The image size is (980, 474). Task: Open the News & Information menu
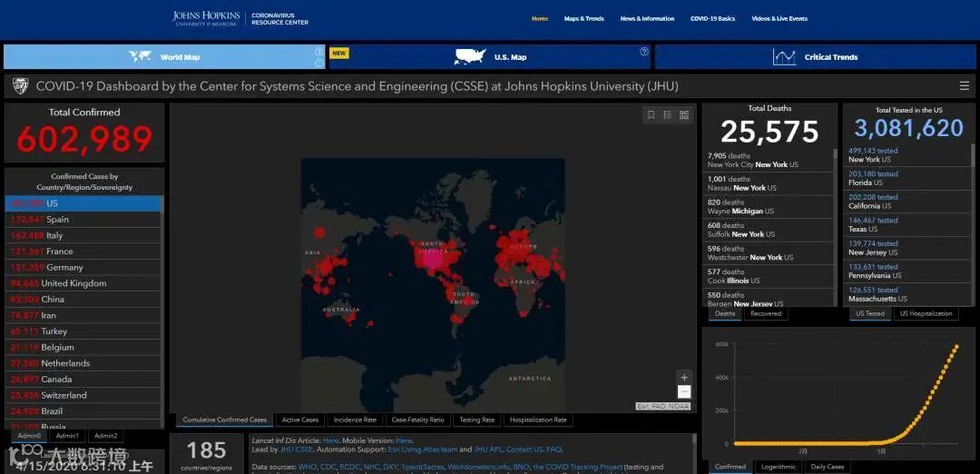[x=648, y=19]
